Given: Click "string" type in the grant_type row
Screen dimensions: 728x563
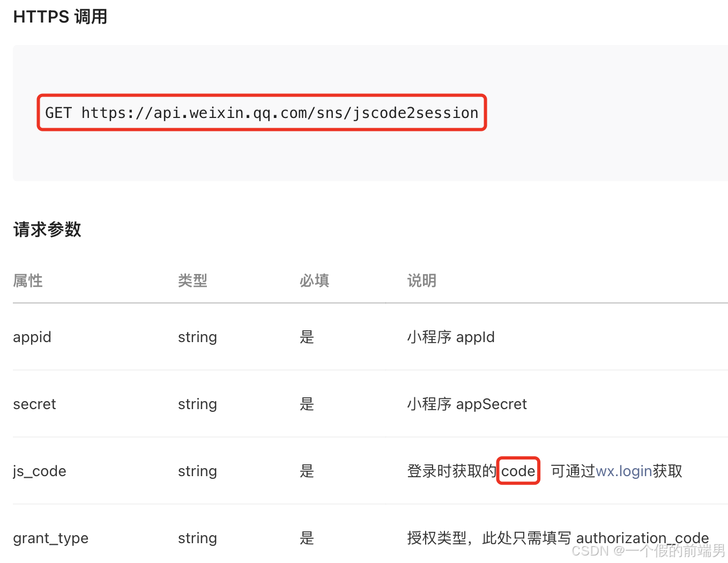Looking at the screenshot, I should click(x=197, y=538).
